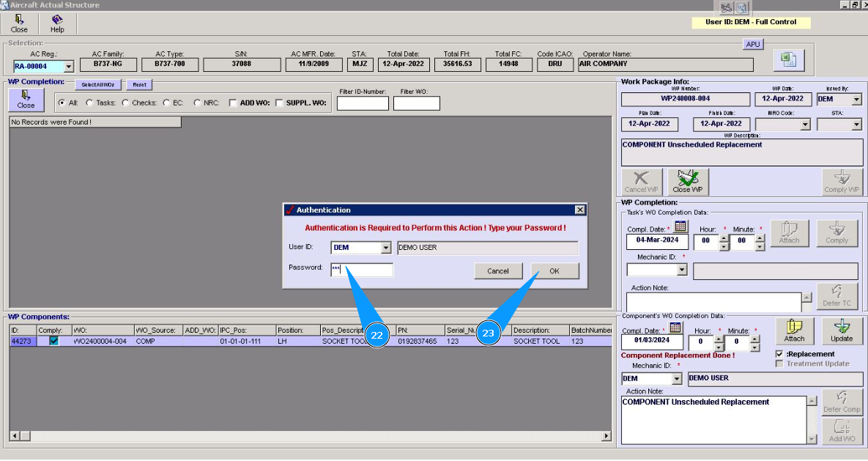
Task: Click the Filter WO field
Action: [x=417, y=103]
